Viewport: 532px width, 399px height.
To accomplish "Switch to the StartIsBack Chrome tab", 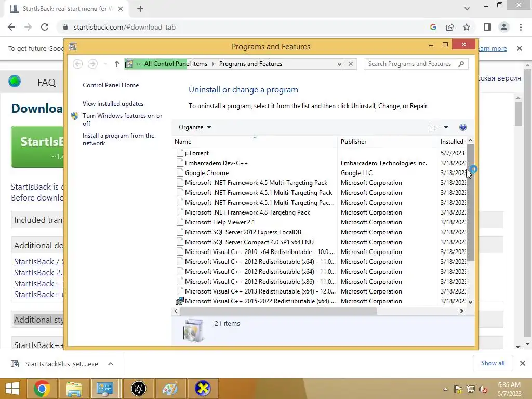I will click(66, 9).
